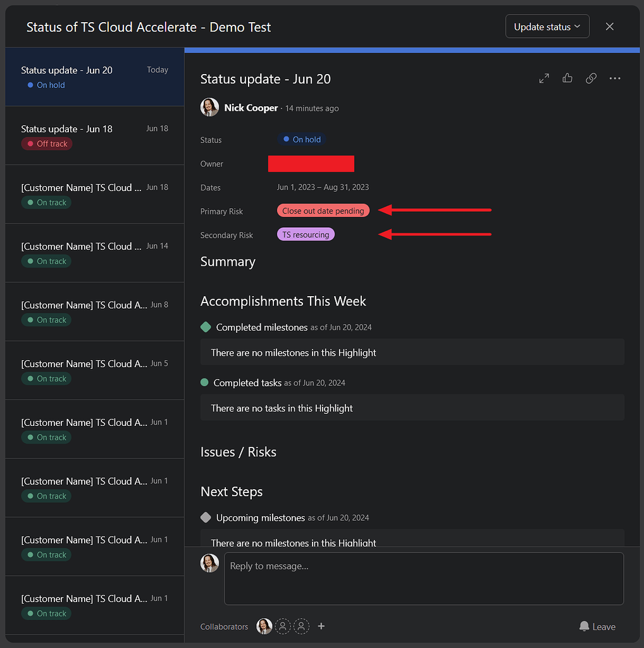Click the collaborator avatar in the footer
This screenshot has width=644, height=648.
click(264, 626)
